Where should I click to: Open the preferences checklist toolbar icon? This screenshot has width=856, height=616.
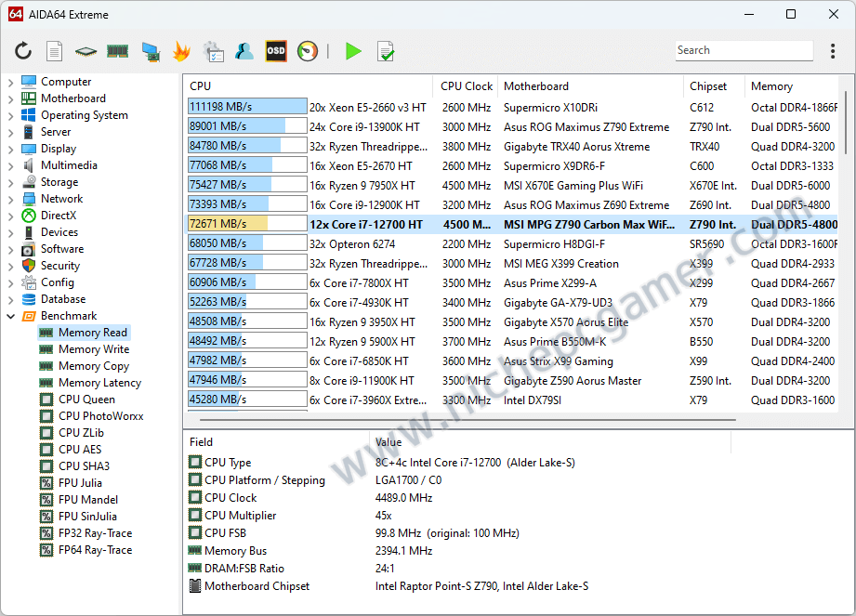213,51
